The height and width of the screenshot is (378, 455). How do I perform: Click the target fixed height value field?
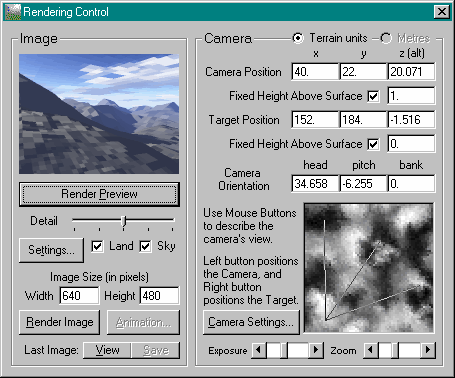coord(411,144)
